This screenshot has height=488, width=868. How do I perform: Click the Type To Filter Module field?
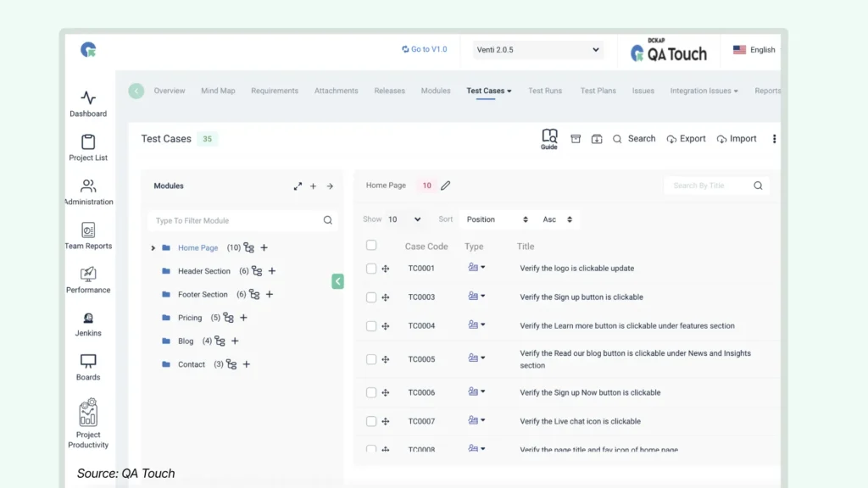click(x=242, y=220)
